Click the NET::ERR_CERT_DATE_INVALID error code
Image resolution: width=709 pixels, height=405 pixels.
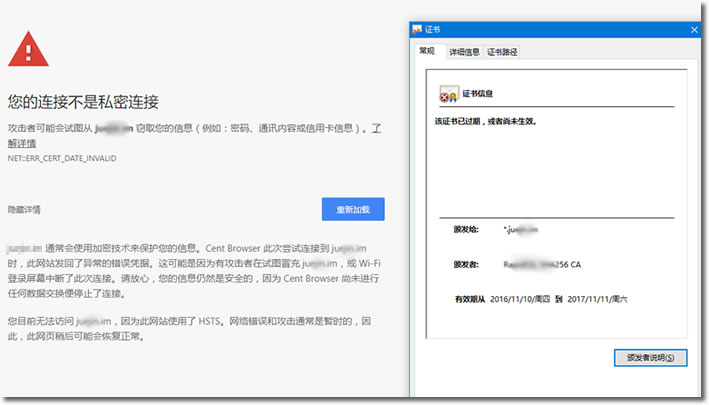click(x=63, y=158)
